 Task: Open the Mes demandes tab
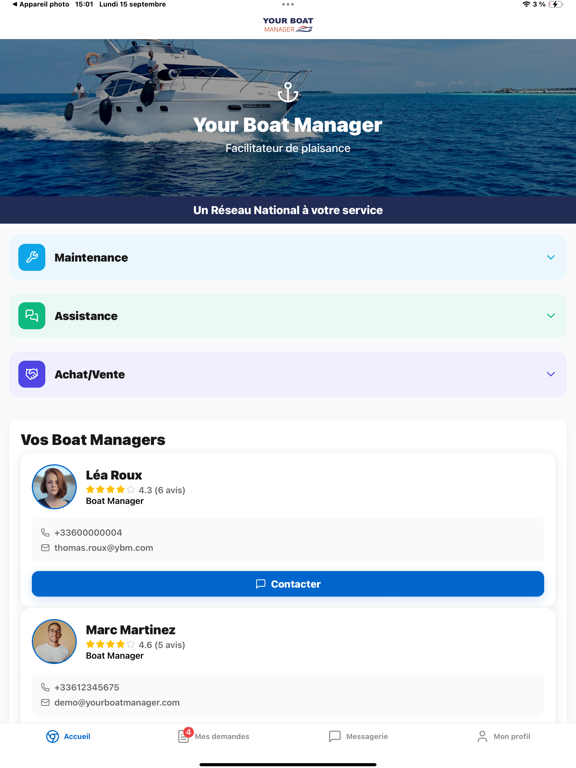[x=214, y=736]
